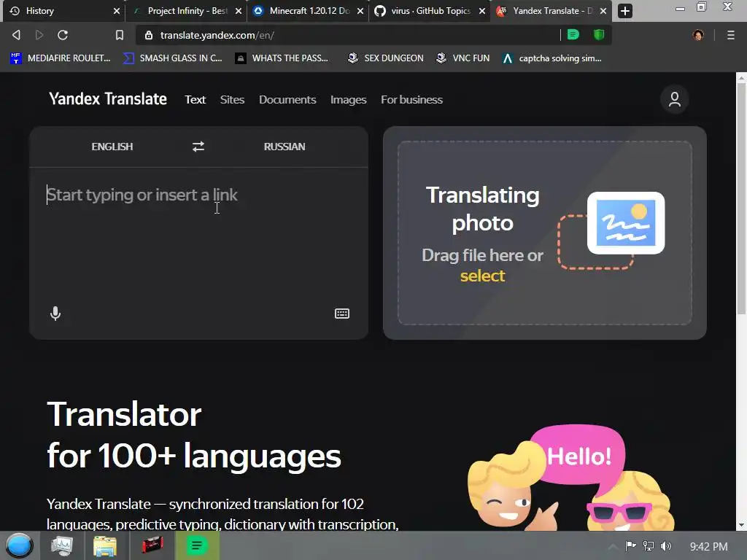Click the volume speaker tray icon

click(666, 546)
